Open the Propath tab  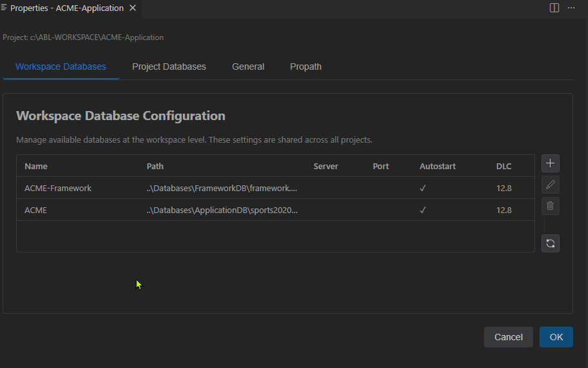[306, 66]
